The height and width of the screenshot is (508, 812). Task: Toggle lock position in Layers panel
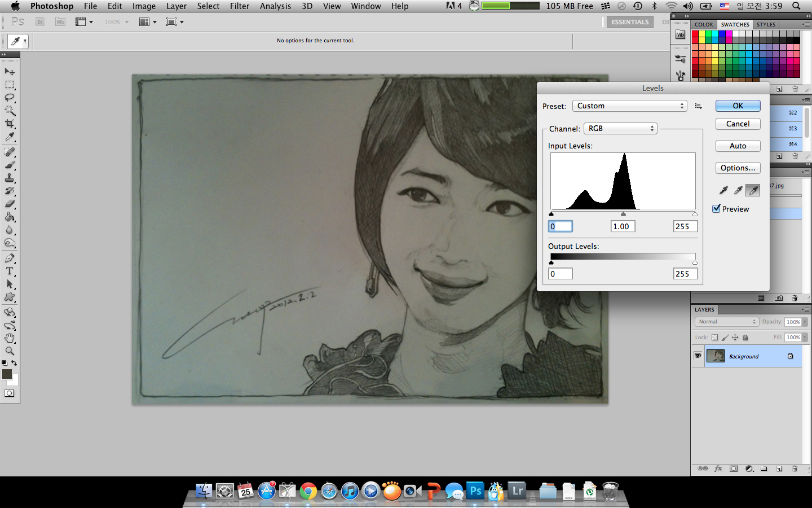click(x=735, y=338)
